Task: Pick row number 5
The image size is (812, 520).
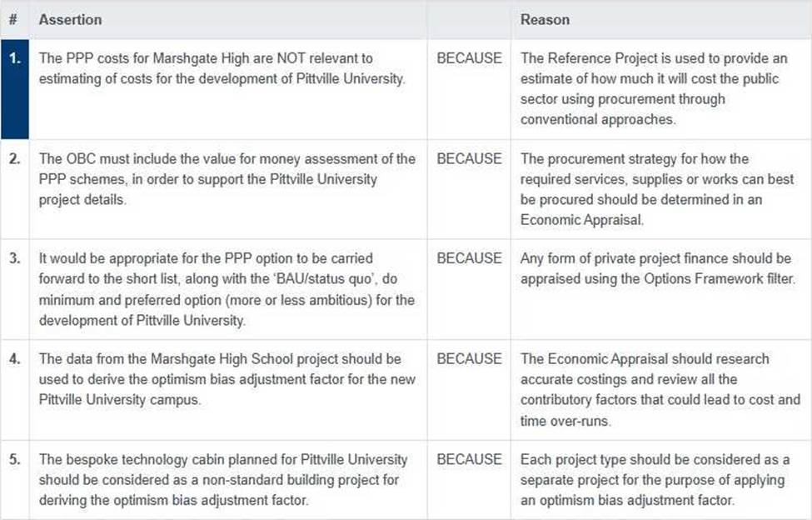Action: click(14, 459)
